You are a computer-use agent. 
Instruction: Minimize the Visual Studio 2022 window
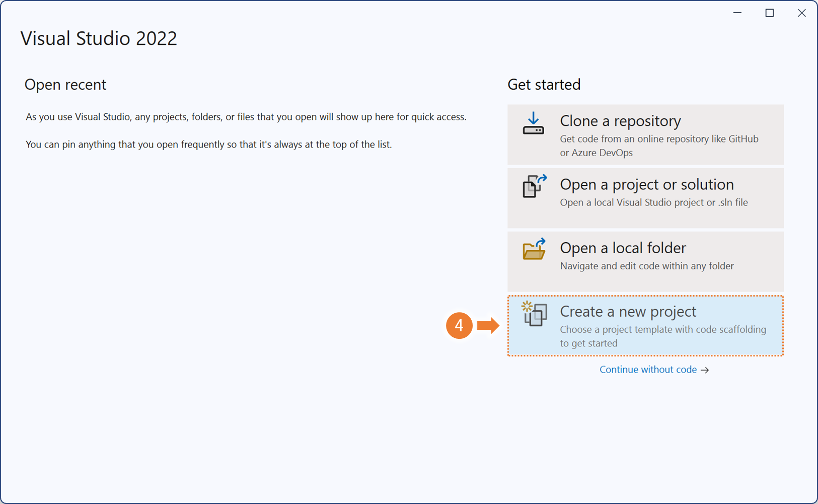click(x=737, y=13)
